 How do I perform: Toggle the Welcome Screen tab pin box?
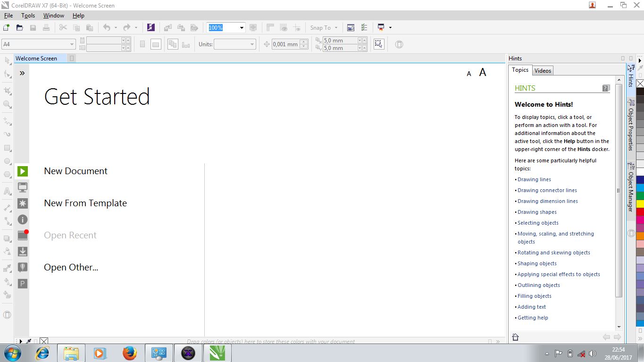coord(72,59)
